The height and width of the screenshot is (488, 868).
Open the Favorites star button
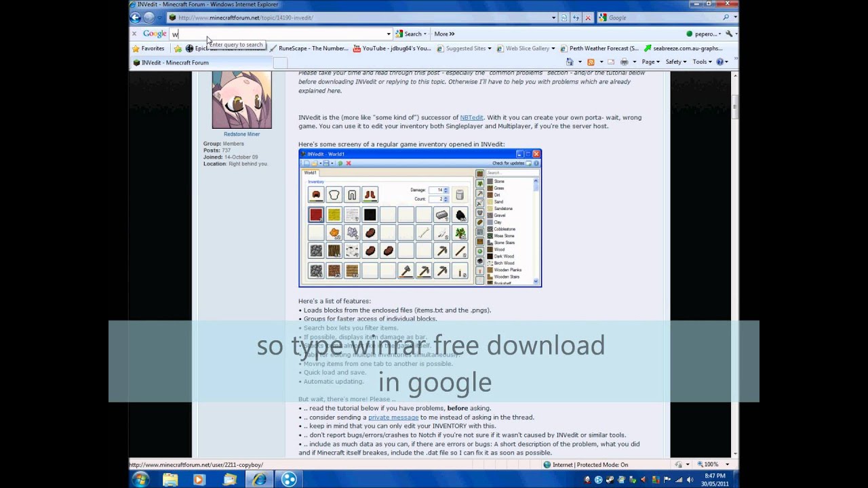pos(148,48)
